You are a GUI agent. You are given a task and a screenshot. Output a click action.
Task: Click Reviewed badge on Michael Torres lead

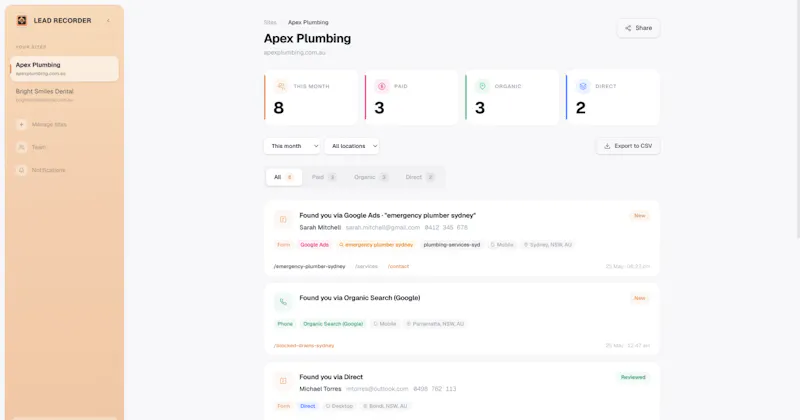pyautogui.click(x=633, y=377)
